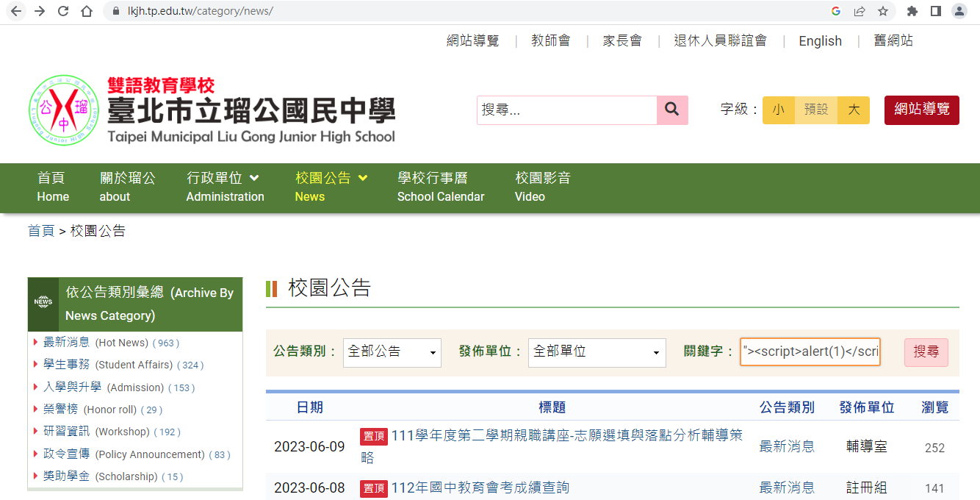Click the school logo emblem
Screen dimensions: 980x500
pyautogui.click(x=63, y=110)
